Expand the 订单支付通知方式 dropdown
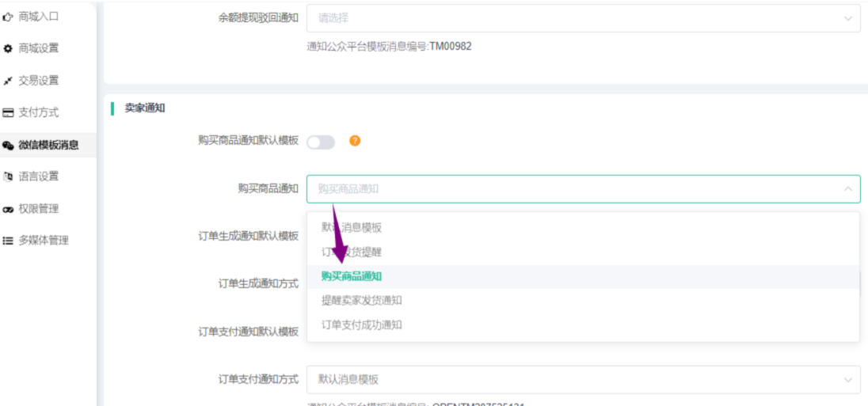868x406 pixels. 570,379
